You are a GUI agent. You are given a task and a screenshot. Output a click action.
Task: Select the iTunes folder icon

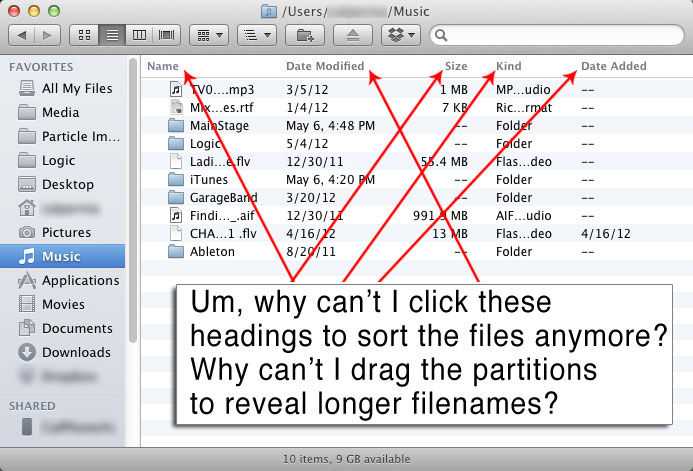point(176,179)
